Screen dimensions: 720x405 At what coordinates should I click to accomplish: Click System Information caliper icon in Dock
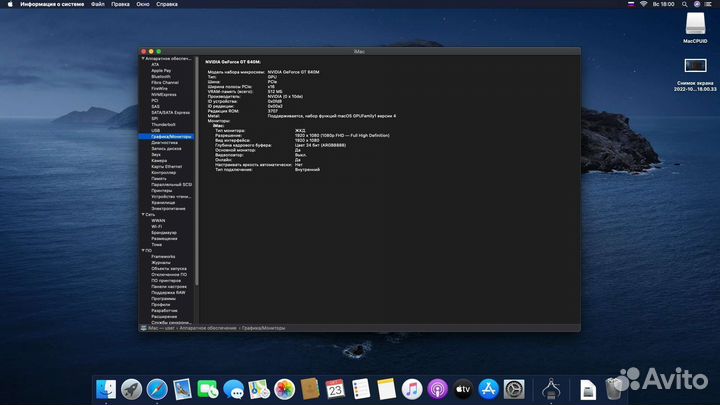[x=551, y=389]
